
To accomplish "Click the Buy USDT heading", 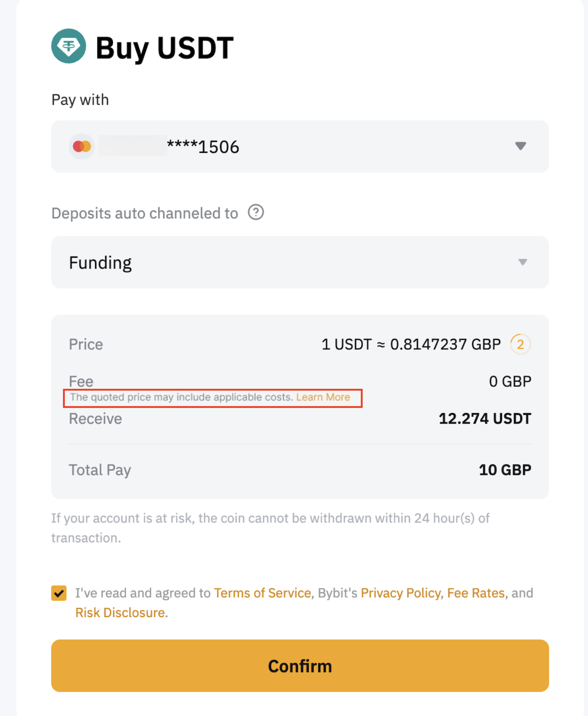I will (x=164, y=48).
